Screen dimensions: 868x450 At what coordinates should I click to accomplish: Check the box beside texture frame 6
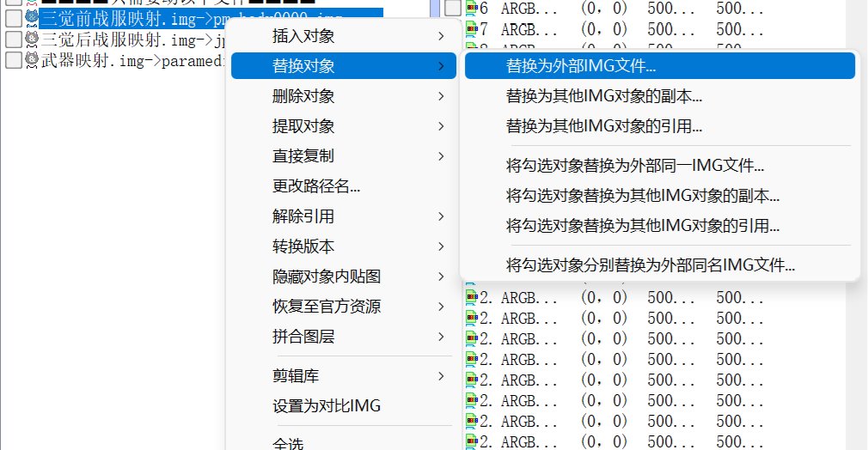[453, 8]
